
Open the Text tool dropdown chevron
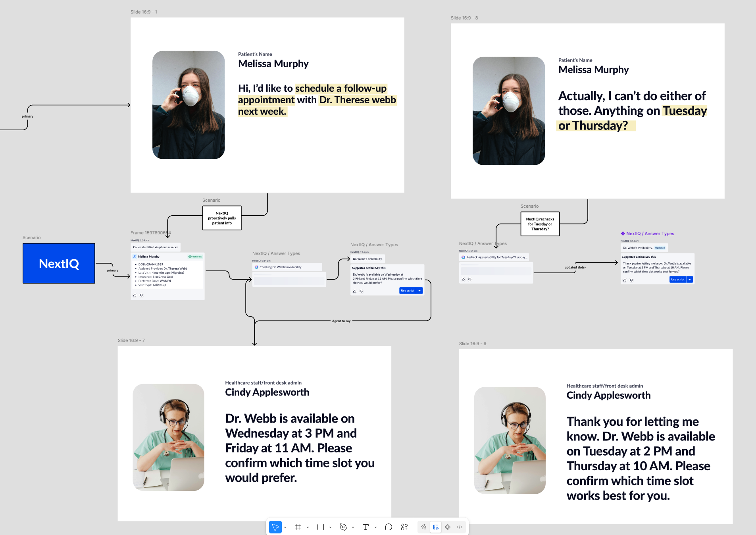pyautogui.click(x=375, y=527)
